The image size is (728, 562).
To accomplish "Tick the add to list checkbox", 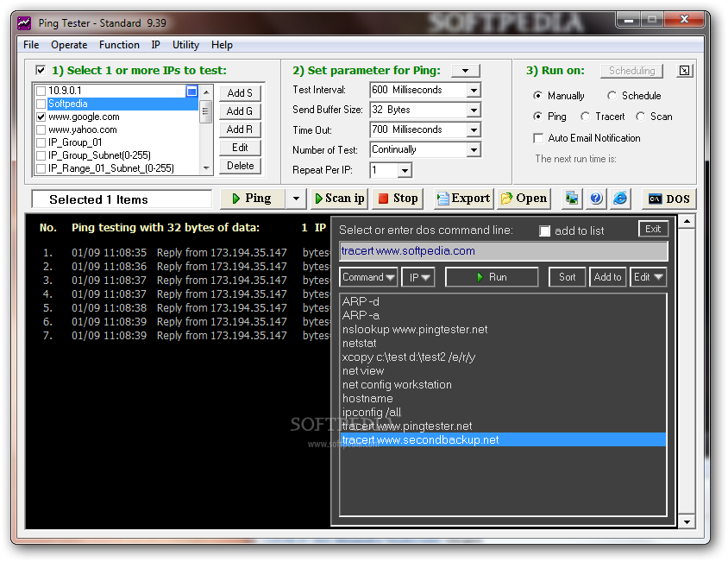I will (x=544, y=231).
